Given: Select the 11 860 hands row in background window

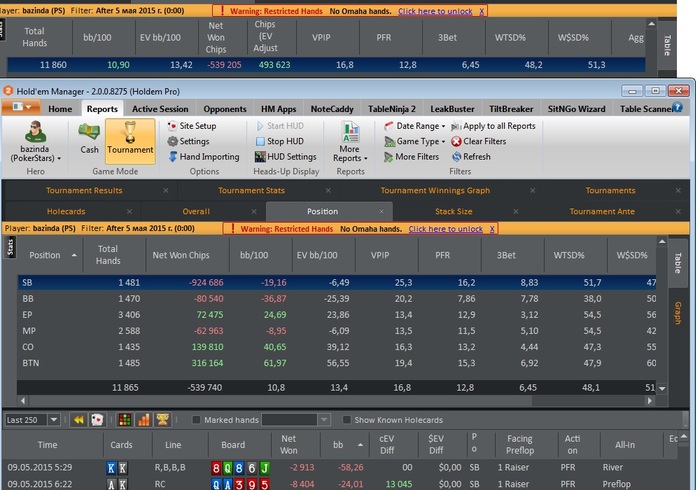Looking at the screenshot, I should 326,65.
